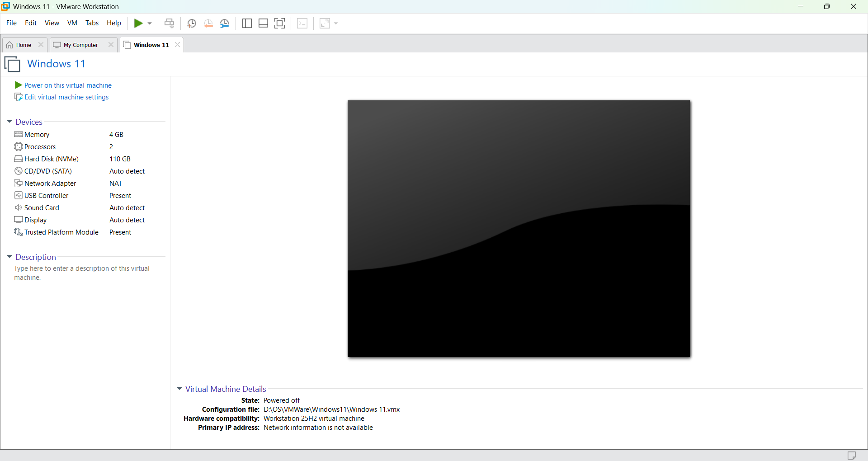
Task: Click Edit virtual machine settings link
Action: [x=66, y=97]
